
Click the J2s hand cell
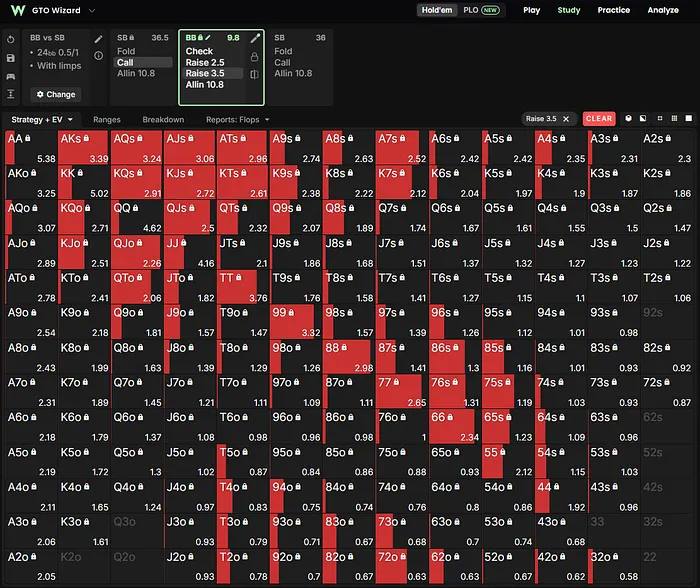tap(667, 252)
